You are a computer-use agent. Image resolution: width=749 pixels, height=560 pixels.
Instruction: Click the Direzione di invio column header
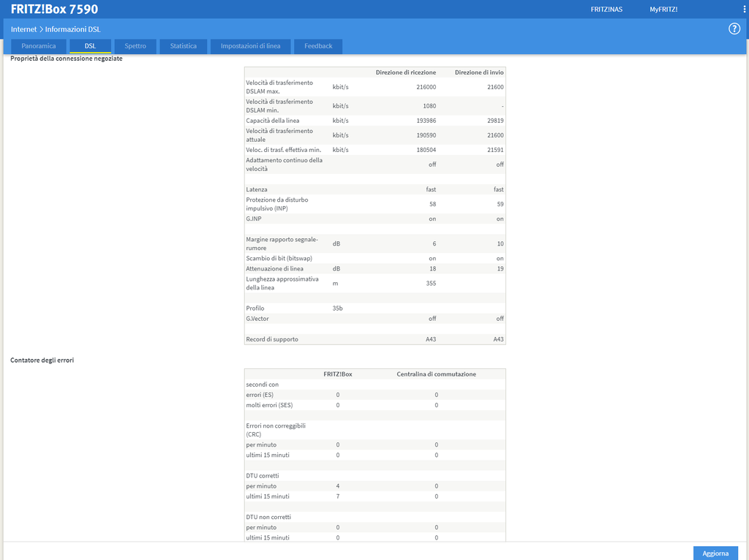pyautogui.click(x=479, y=72)
